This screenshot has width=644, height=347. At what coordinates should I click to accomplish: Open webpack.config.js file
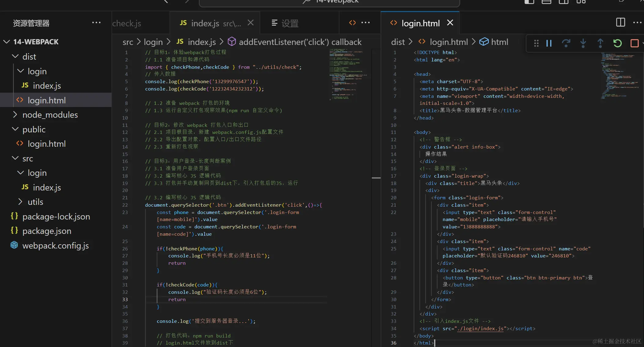(56, 245)
